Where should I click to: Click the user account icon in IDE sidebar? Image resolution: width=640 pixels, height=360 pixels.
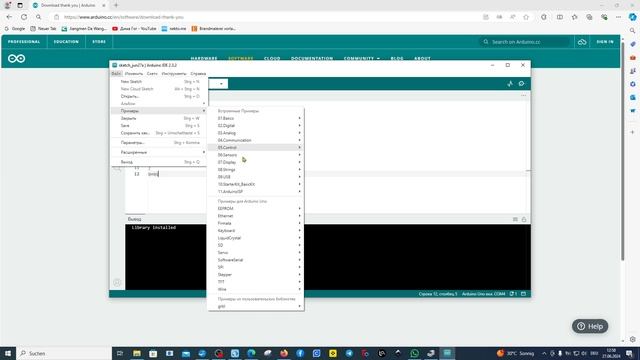click(117, 282)
